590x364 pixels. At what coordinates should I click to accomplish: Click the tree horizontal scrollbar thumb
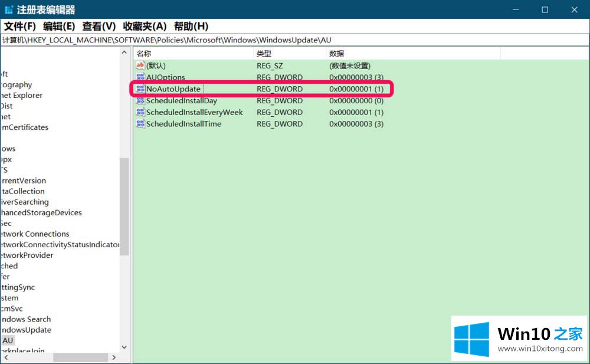coord(80,358)
